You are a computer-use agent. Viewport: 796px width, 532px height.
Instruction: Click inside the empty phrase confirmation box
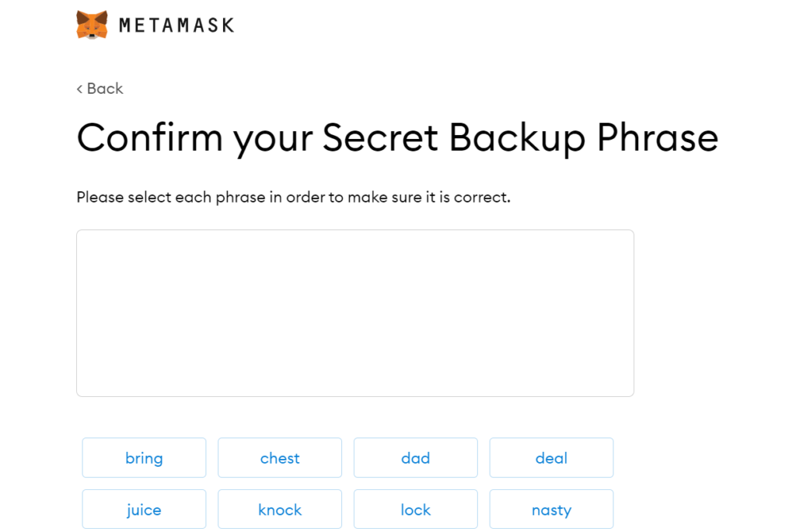[355, 313]
